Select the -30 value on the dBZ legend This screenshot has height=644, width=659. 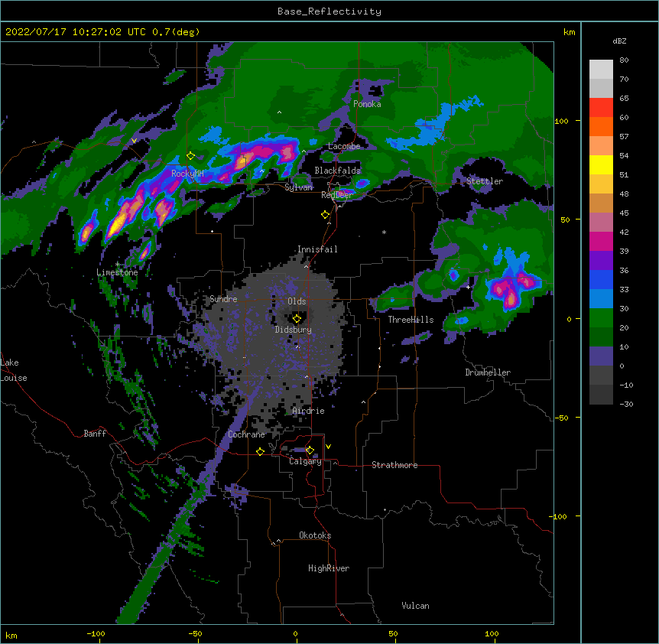pyautogui.click(x=626, y=404)
